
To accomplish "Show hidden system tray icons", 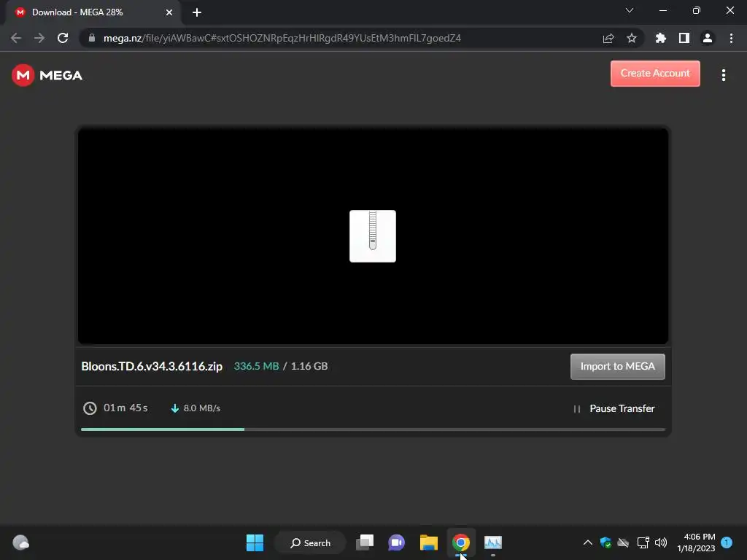I will click(x=588, y=542).
